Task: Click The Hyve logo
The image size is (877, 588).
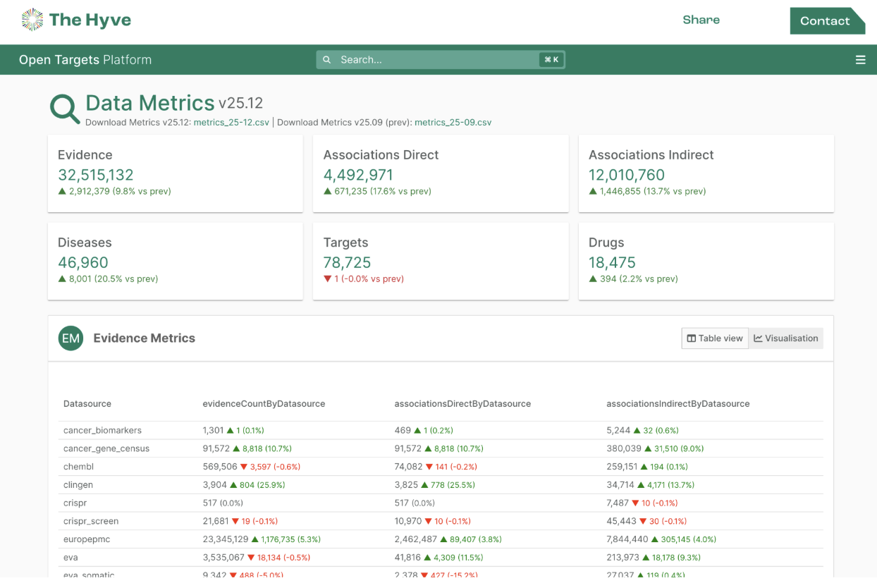Action: pos(76,20)
